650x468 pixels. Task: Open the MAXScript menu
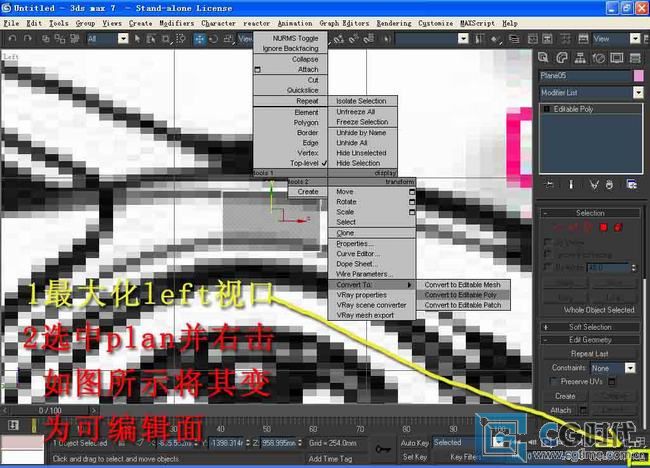[x=477, y=23]
